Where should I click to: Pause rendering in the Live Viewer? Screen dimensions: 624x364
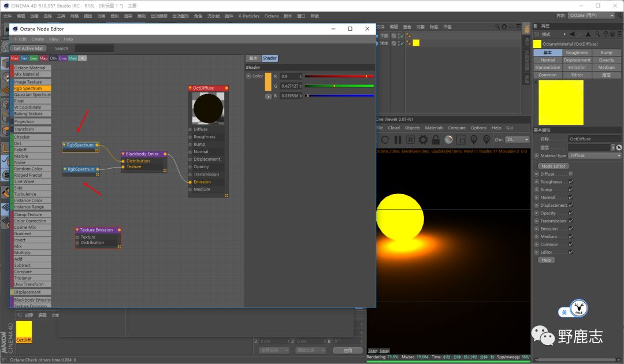pos(398,140)
